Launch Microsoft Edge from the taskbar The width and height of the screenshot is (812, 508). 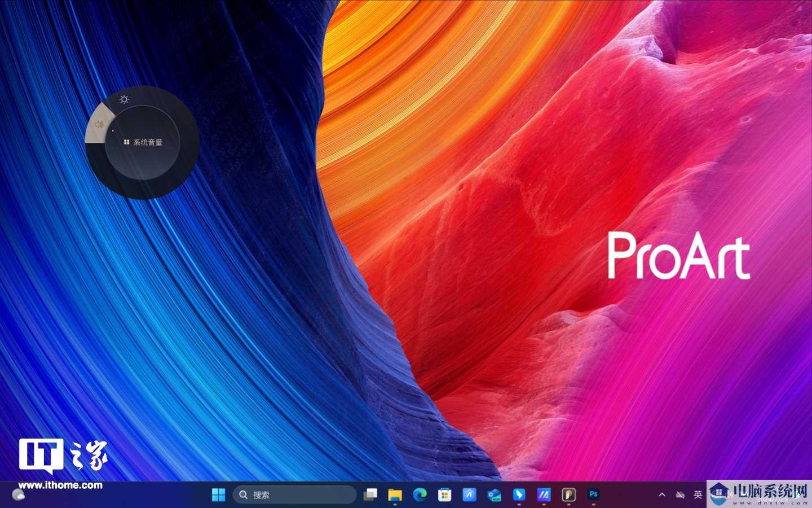point(420,495)
